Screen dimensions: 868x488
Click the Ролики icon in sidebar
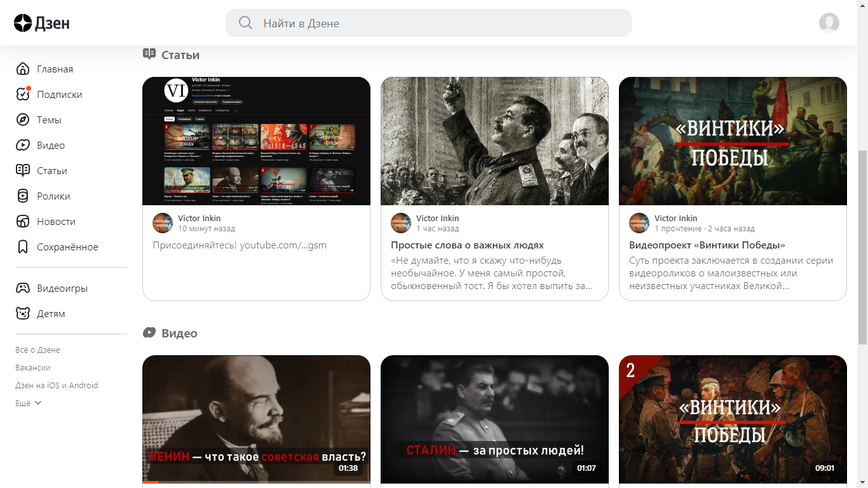point(23,196)
